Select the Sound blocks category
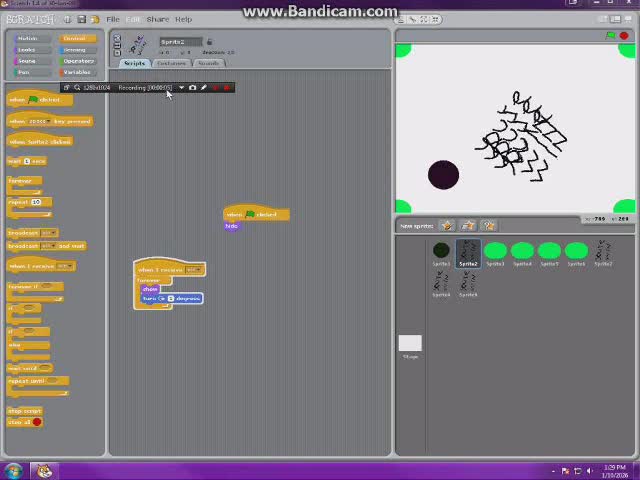640x480 pixels. pyautogui.click(x=33, y=61)
